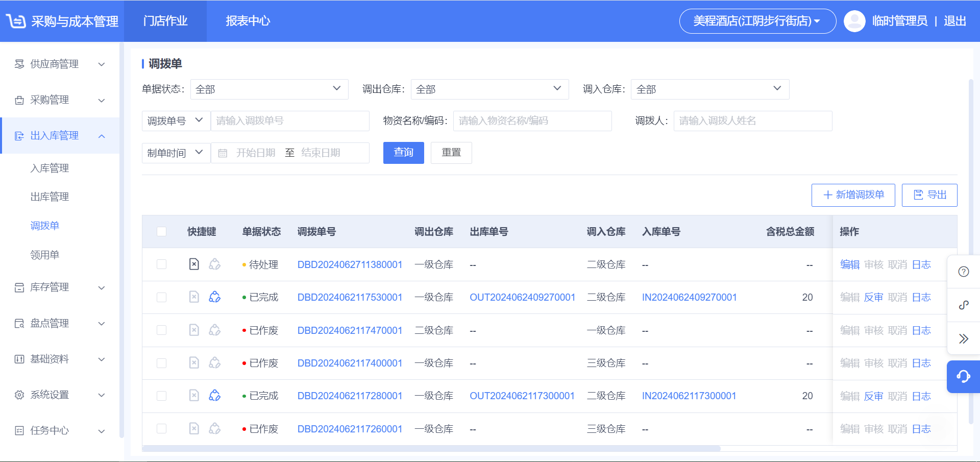
Task: Open outbound order OUT2024062409270001 link
Action: click(522, 297)
